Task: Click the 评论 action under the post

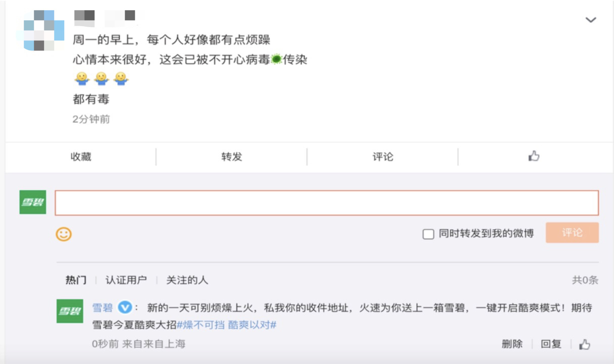Action: click(383, 157)
